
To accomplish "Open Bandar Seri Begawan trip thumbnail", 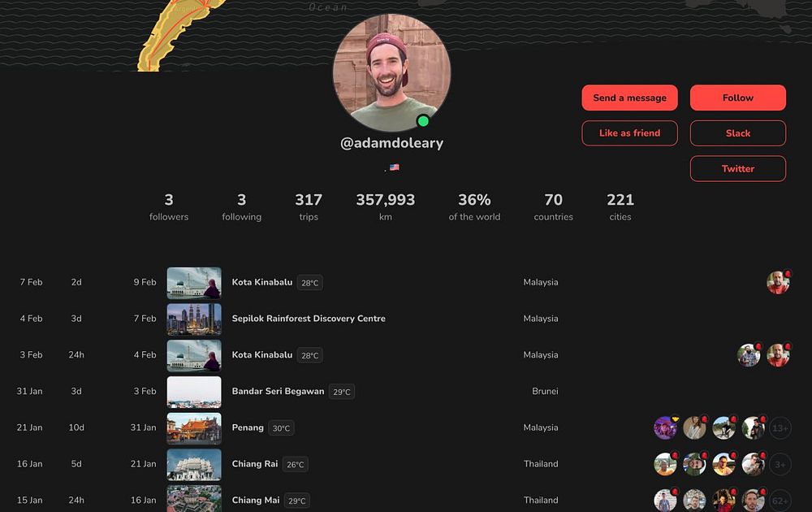I will coord(194,392).
